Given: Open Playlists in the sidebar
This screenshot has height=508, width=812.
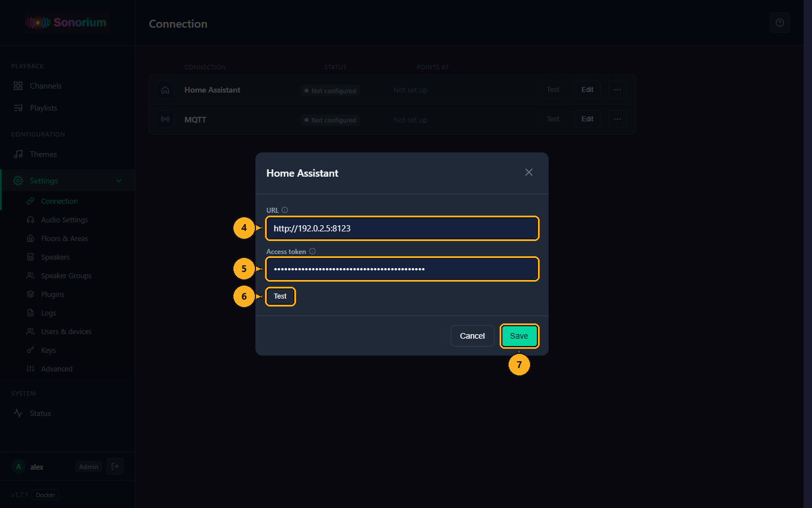Looking at the screenshot, I should (x=67, y=108).
